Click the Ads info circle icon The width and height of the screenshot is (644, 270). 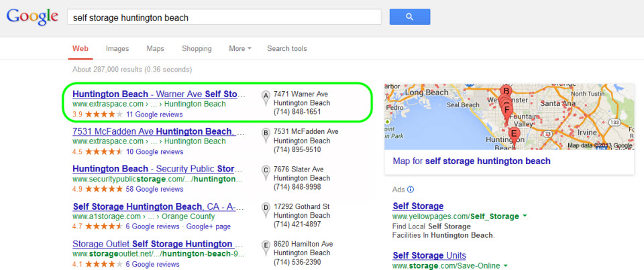coord(411,190)
